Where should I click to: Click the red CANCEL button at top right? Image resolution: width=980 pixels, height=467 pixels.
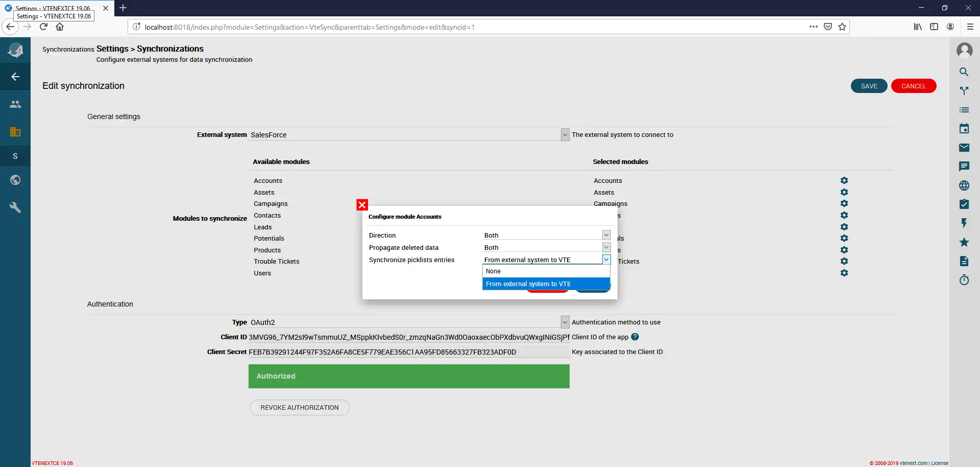914,86
